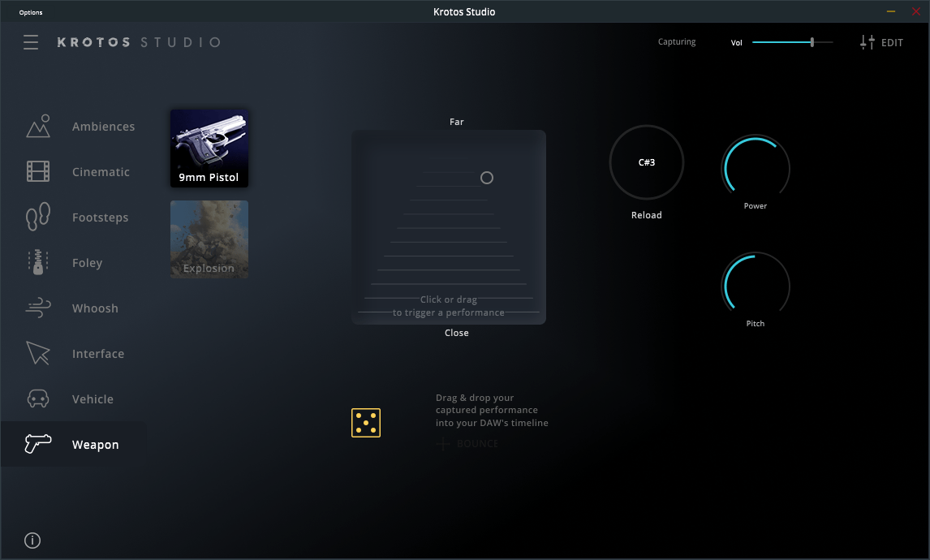Screen dimensions: 930x560
Task: Open the info panel at bottom left
Action: [x=32, y=540]
